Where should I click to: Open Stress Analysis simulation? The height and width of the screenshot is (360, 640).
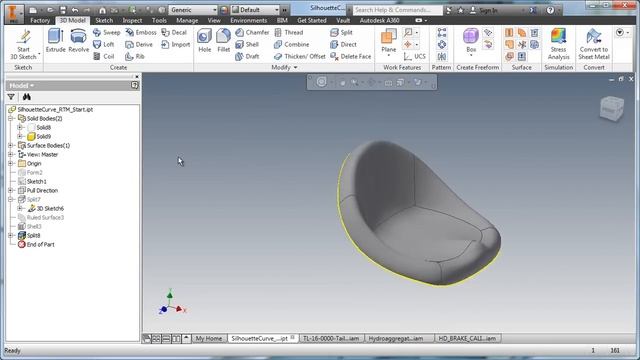[x=558, y=44]
